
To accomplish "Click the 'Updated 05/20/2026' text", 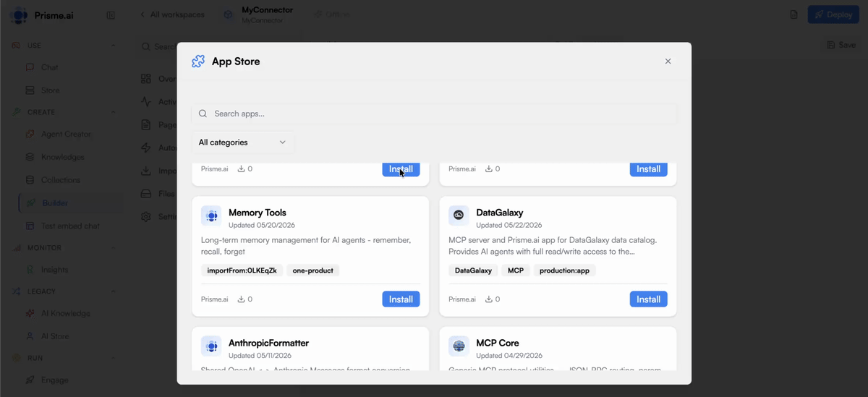I will [261, 226].
